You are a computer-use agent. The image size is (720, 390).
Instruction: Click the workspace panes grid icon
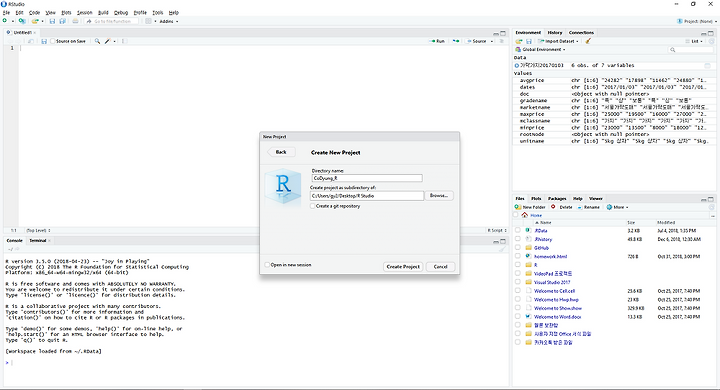point(148,21)
